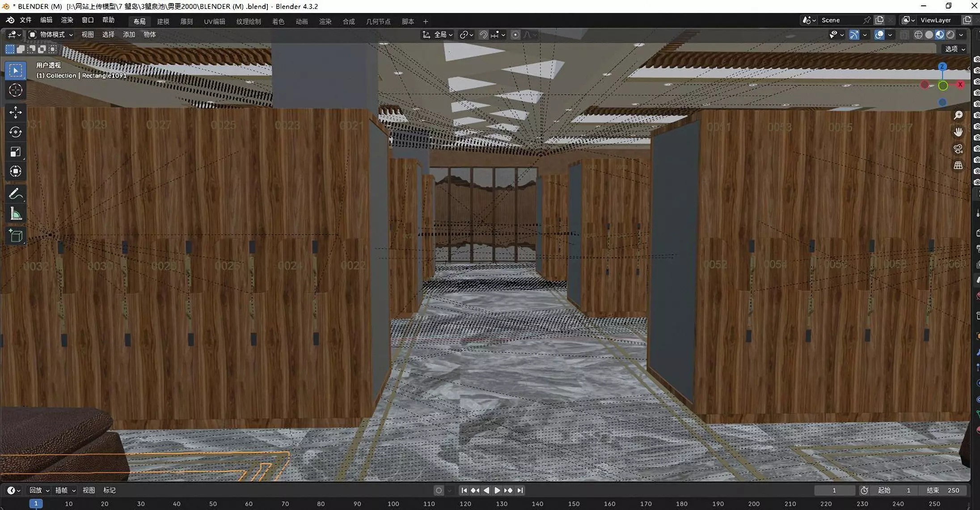Open the 添加 menu in viewport header

click(129, 34)
